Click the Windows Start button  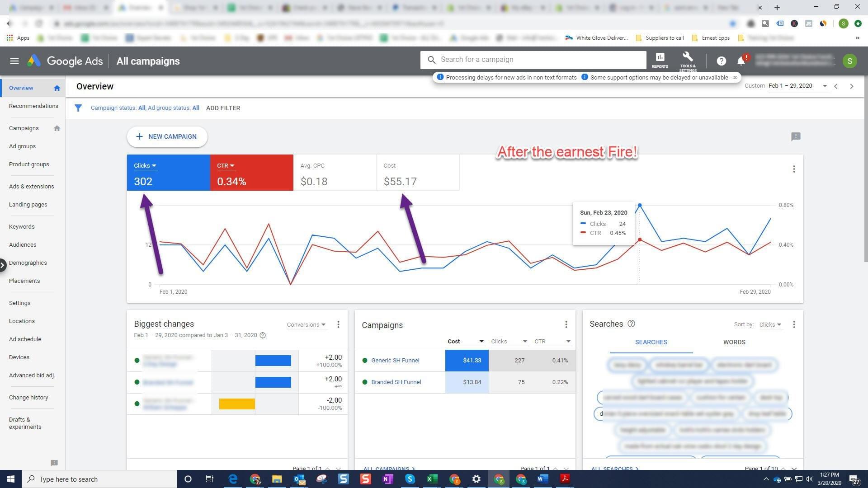(x=11, y=479)
